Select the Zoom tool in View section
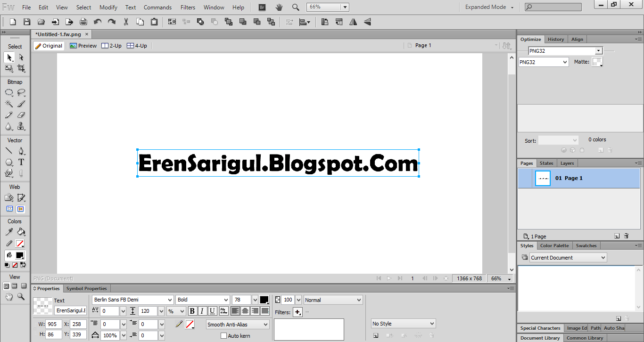 click(21, 297)
